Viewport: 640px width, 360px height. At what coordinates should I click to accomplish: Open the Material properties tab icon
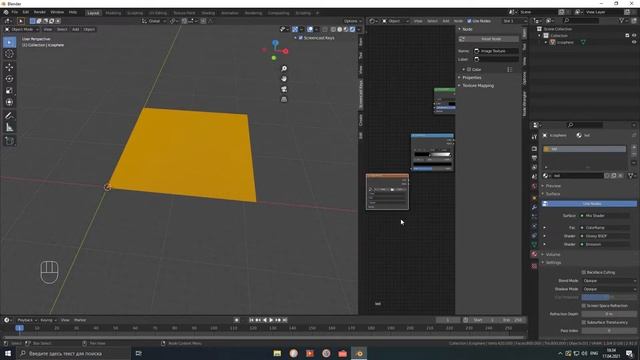(534, 254)
